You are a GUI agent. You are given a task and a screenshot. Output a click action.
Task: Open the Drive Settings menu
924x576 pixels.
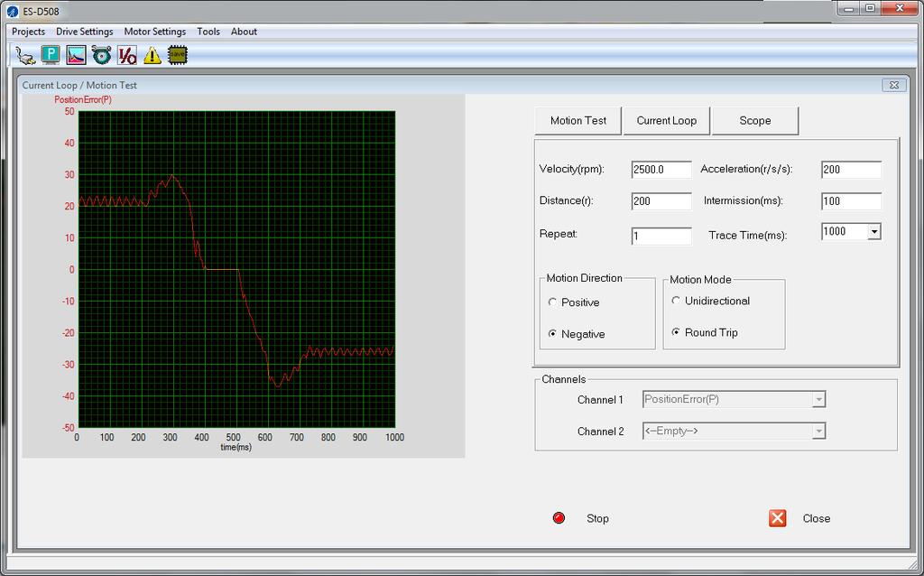pyautogui.click(x=84, y=32)
